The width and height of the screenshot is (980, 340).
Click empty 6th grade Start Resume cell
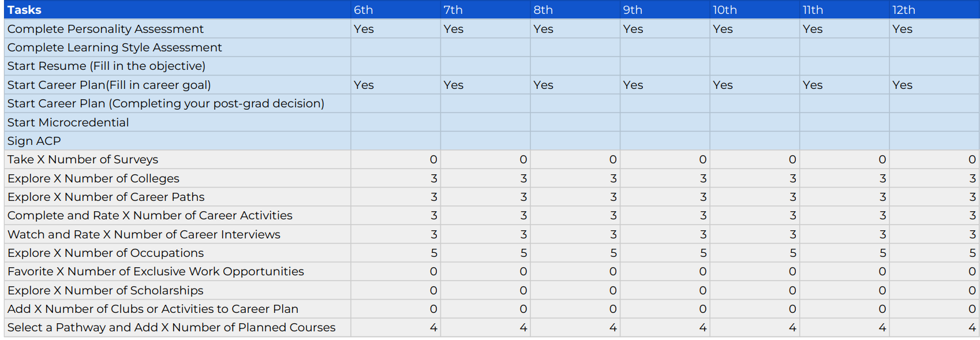395,66
